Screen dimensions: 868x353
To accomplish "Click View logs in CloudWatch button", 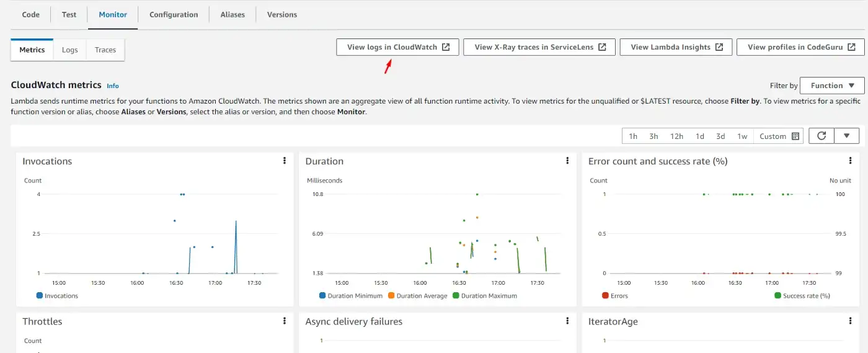I will (x=397, y=47).
